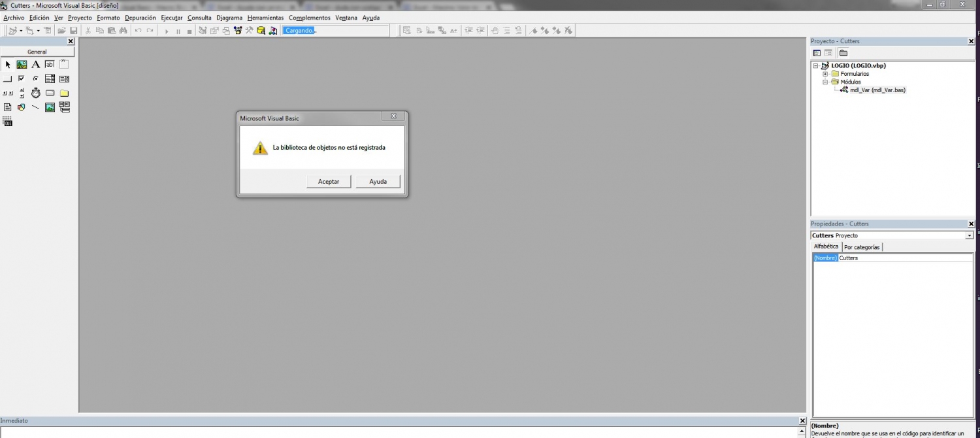Open the Edición menu

[x=39, y=18]
